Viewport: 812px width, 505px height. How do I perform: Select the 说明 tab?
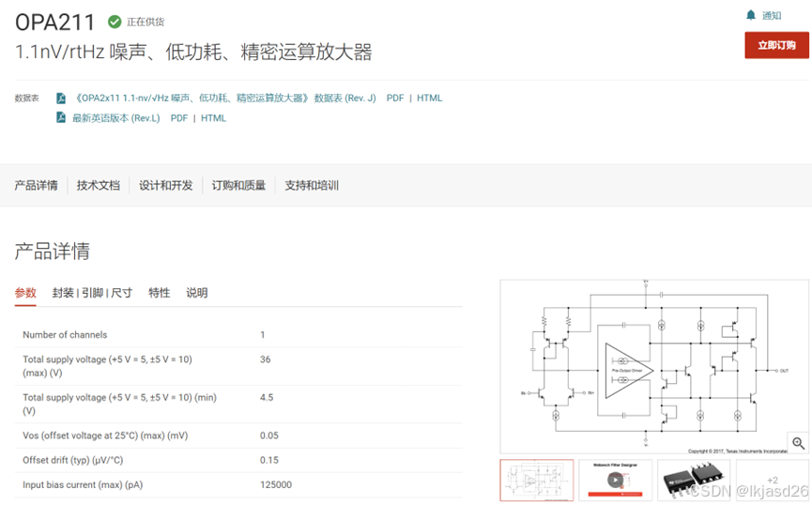[x=197, y=293]
